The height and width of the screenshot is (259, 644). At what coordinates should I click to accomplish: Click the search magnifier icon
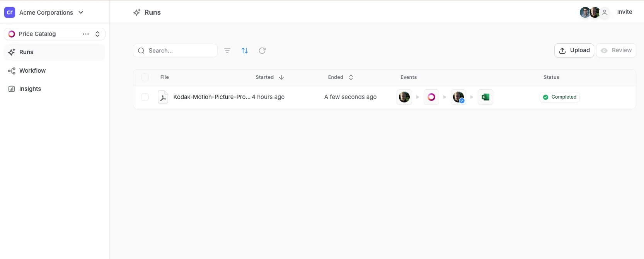(141, 51)
